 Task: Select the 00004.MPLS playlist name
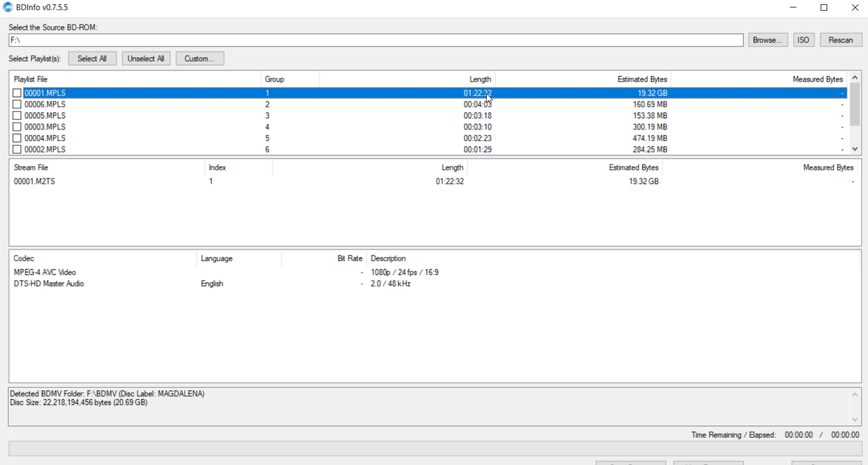pos(45,138)
